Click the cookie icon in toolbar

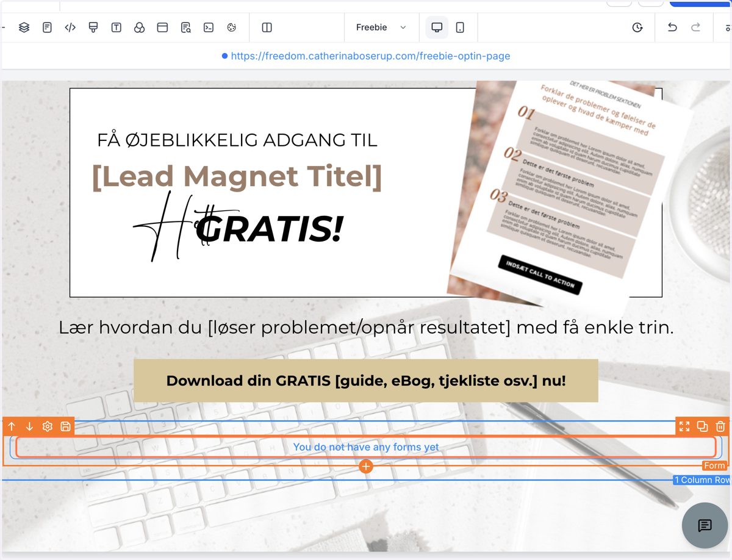coord(232,27)
